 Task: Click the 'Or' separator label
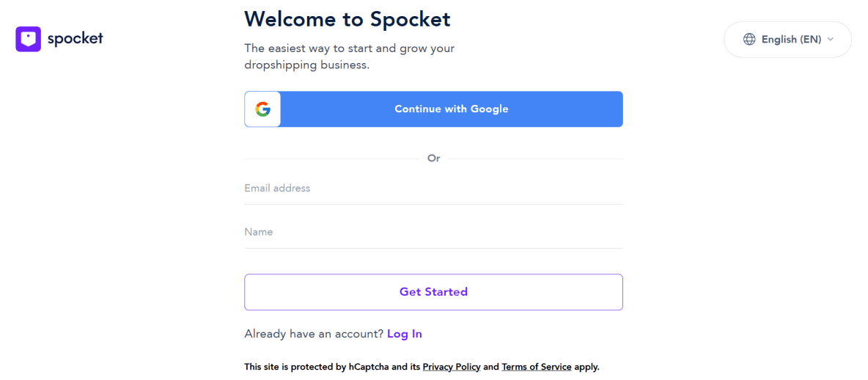tap(434, 158)
